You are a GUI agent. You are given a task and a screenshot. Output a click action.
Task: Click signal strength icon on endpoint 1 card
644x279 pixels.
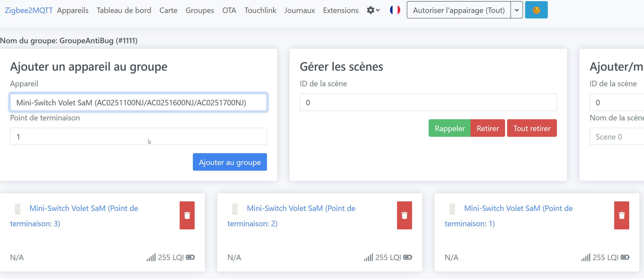point(586,257)
